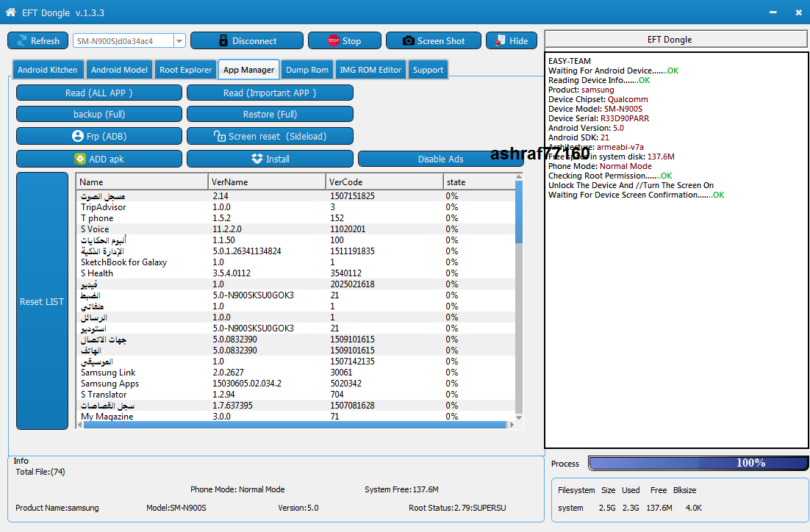The image size is (810, 532).
Task: Click the Refresh arrows icon
Action: pos(22,41)
